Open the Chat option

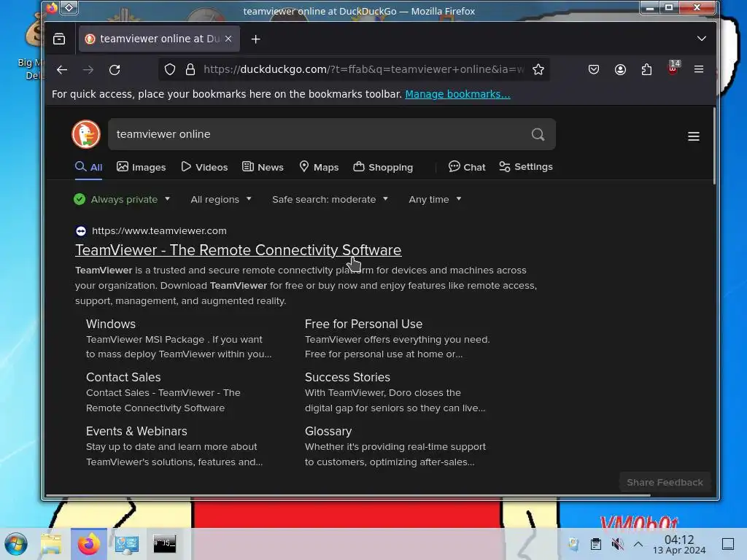[x=467, y=167]
